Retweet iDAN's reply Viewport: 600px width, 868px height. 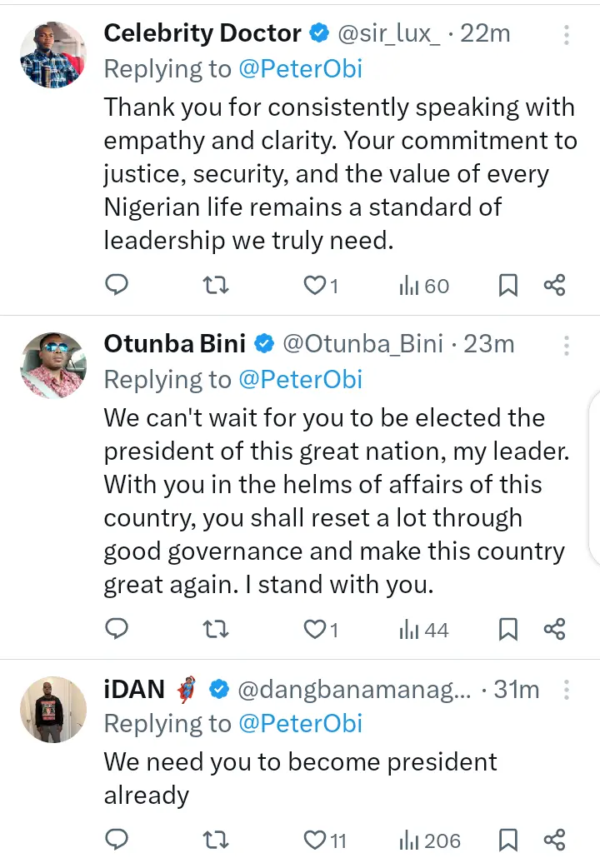(x=216, y=840)
